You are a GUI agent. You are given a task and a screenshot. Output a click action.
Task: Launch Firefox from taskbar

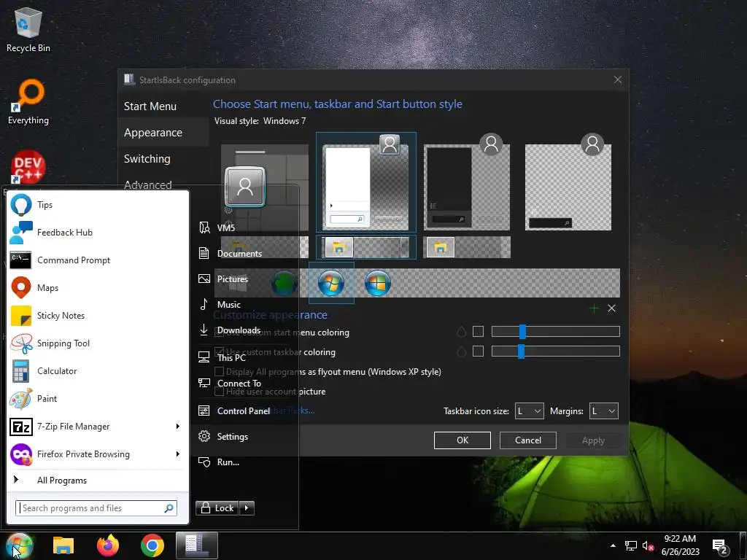[x=108, y=545]
